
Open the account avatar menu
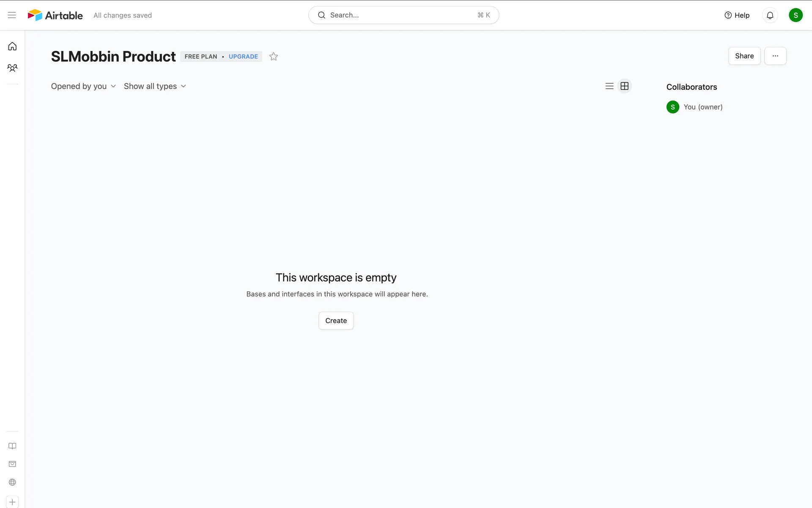coord(795,15)
